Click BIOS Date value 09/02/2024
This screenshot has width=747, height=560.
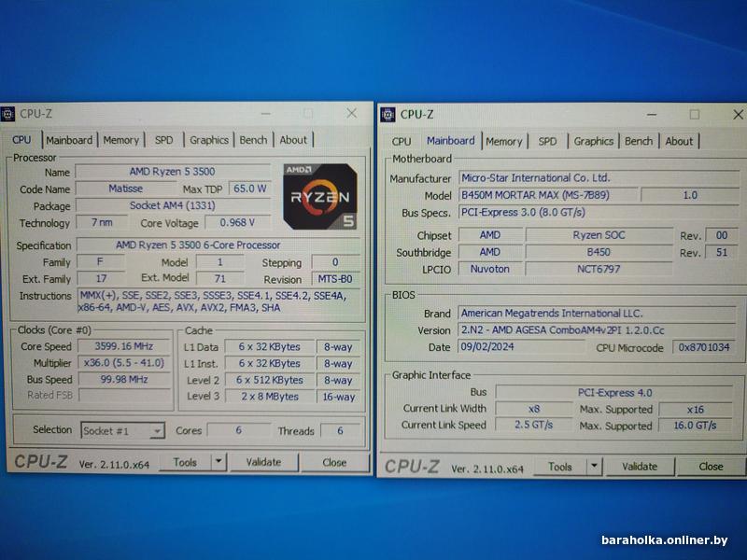click(521, 346)
